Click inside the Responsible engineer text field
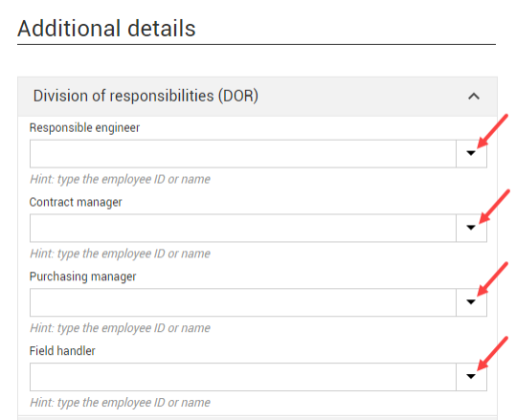This screenshot has width=516, height=420. click(243, 154)
